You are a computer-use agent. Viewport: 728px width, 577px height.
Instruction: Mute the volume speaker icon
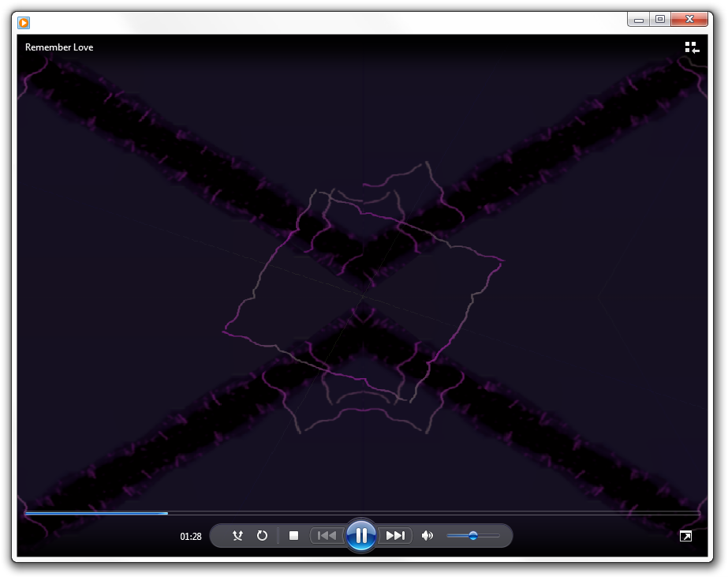[427, 536]
